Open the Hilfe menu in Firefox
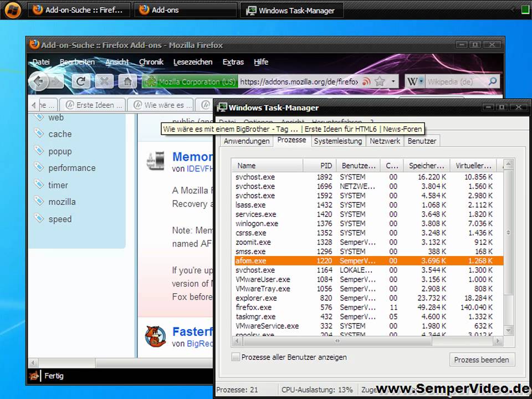 (x=261, y=62)
